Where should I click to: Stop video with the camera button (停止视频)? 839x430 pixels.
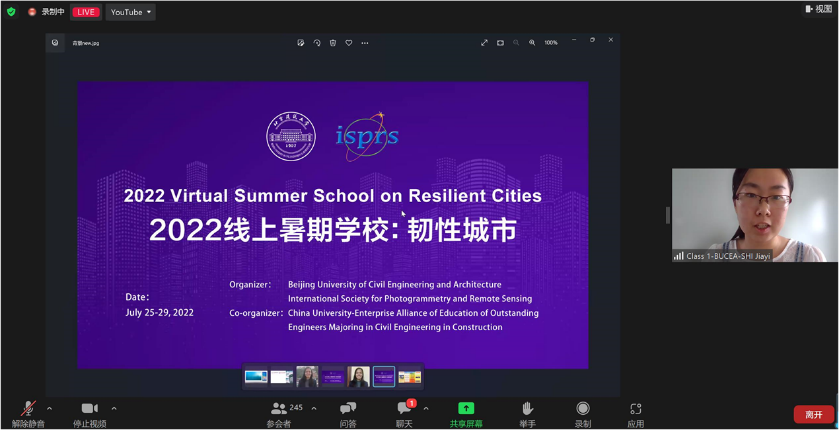coord(89,409)
